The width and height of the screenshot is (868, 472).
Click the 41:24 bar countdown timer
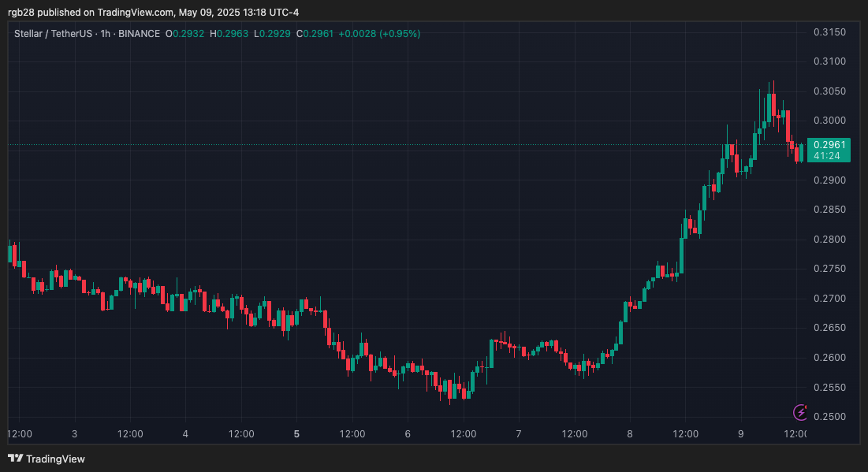click(x=825, y=156)
